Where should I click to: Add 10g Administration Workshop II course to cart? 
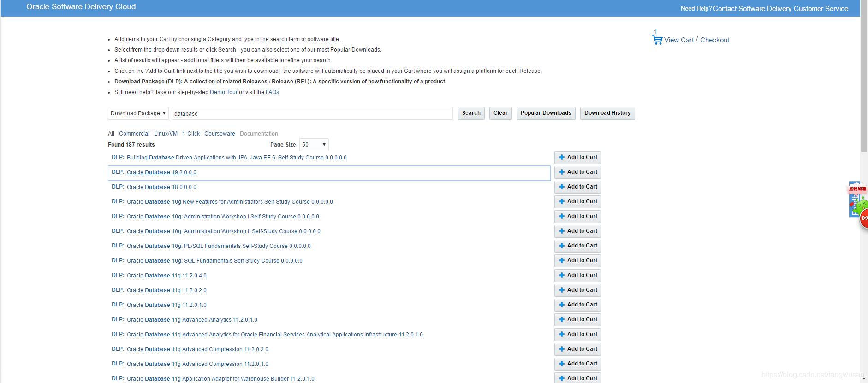578,231
